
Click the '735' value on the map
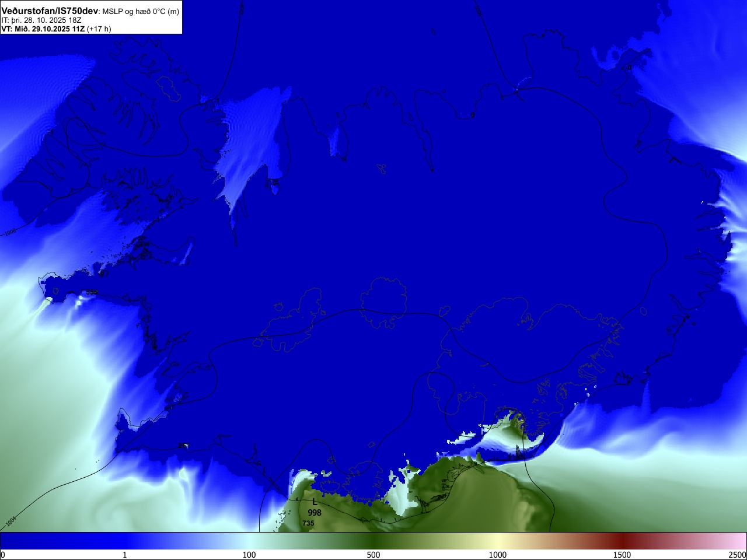(308, 523)
